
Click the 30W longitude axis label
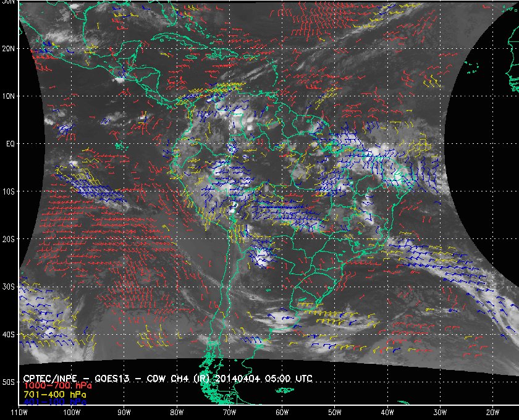[440, 413]
